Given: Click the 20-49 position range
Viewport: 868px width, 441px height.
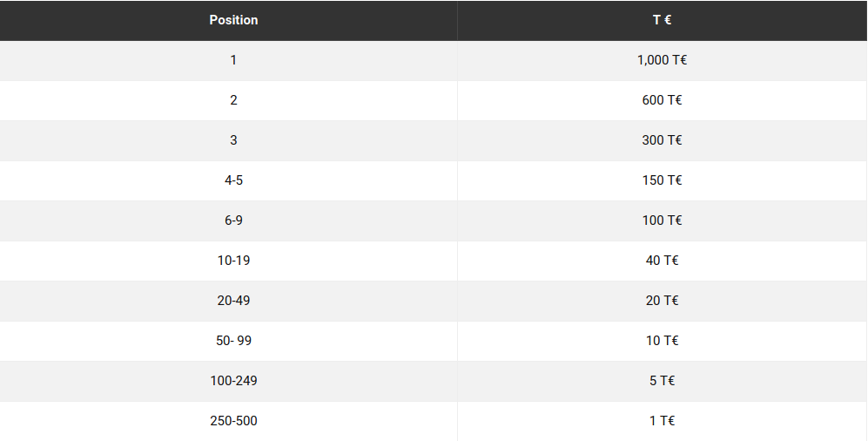Looking at the screenshot, I should pos(233,301).
